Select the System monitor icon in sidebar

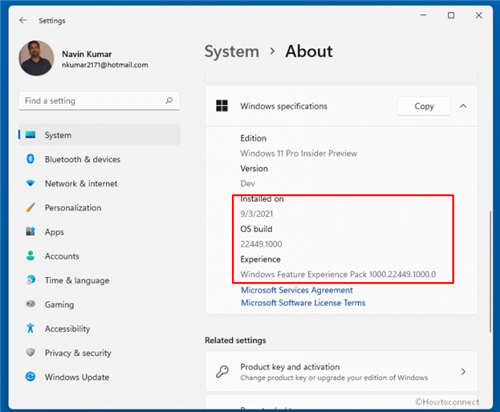click(30, 135)
